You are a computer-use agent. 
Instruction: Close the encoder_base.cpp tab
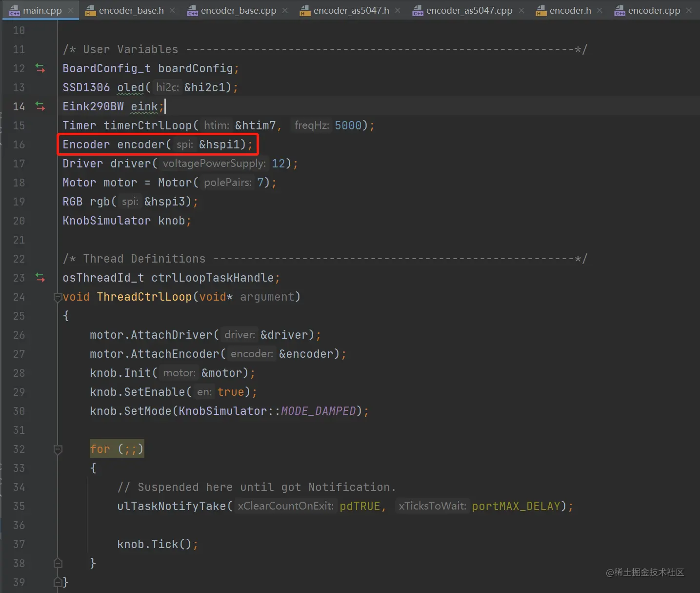(285, 10)
